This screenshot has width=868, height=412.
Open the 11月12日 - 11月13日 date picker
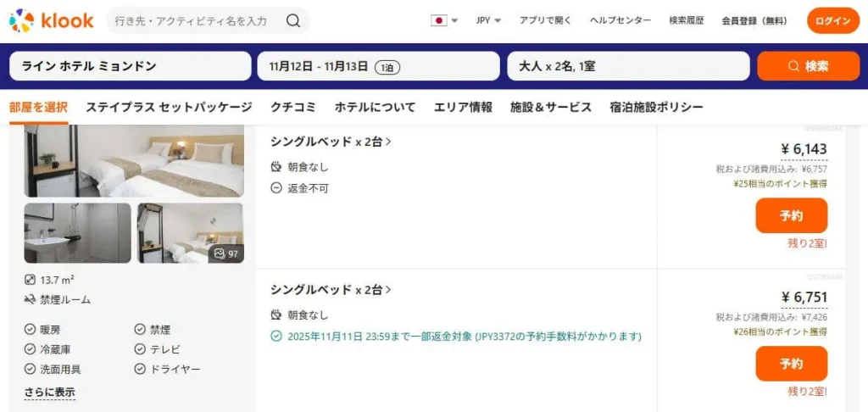378,66
